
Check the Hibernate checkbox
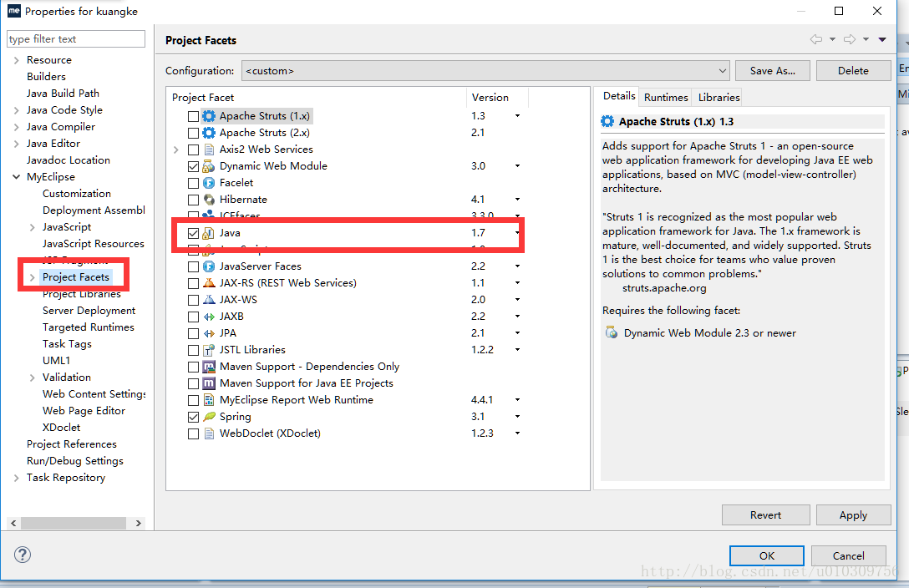point(194,200)
